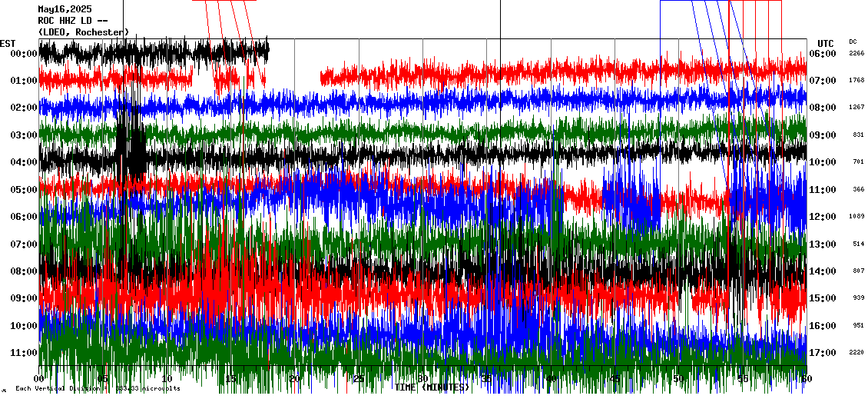The height and width of the screenshot is (399, 868).
Task: Click the 17:00 UTC row label
Action: click(x=823, y=353)
